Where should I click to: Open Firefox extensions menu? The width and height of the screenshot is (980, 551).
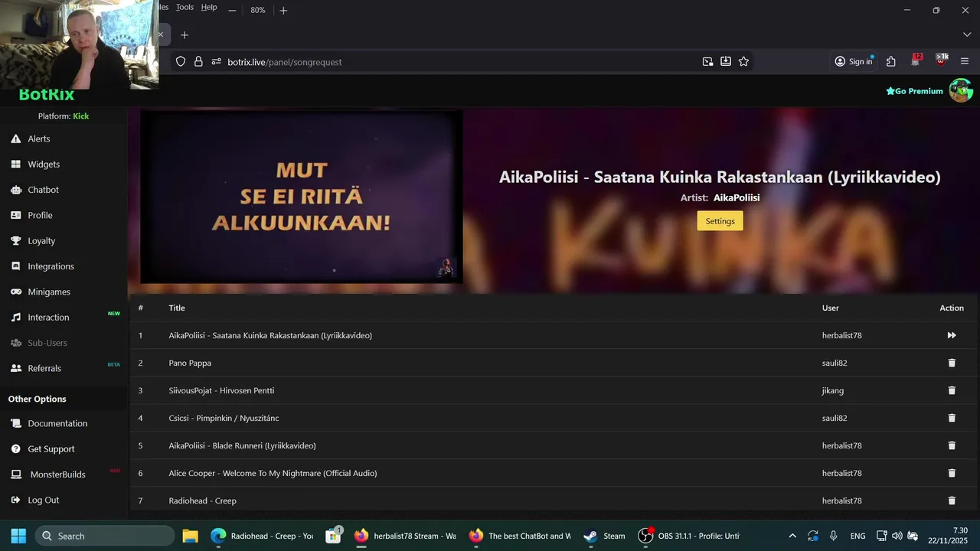click(x=891, y=62)
